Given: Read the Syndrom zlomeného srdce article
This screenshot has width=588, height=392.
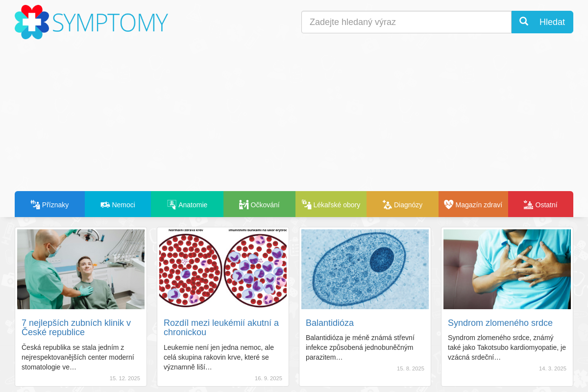Looking at the screenshot, I should (500, 323).
